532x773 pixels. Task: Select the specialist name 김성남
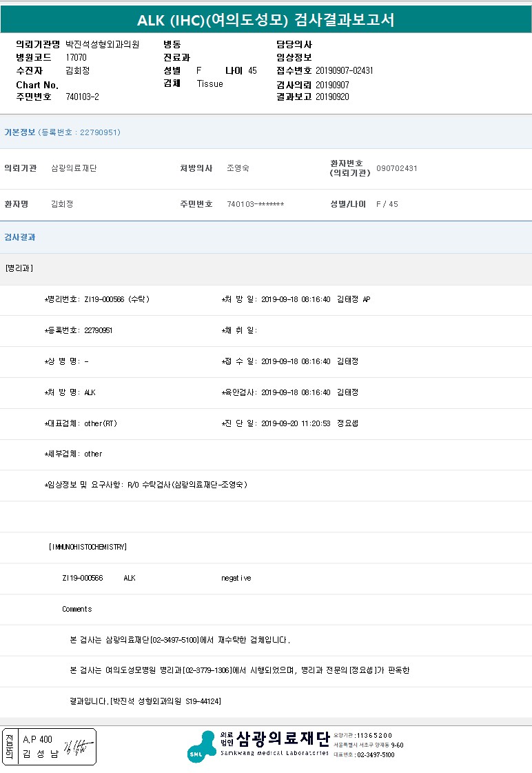(x=41, y=754)
